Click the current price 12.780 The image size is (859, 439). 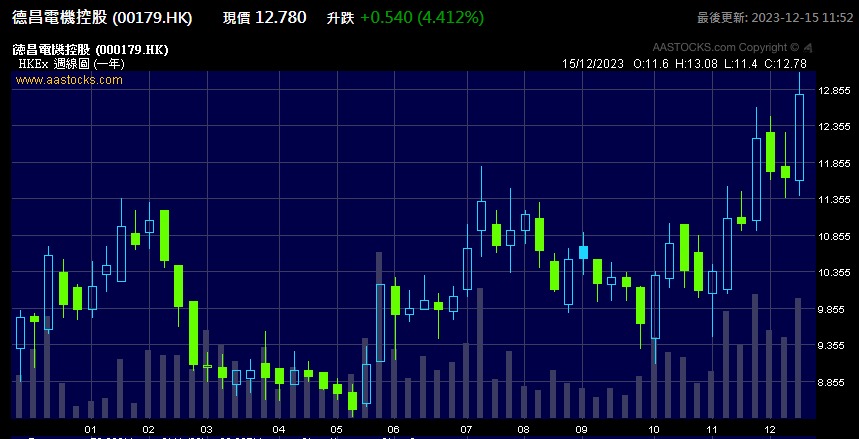pos(280,18)
